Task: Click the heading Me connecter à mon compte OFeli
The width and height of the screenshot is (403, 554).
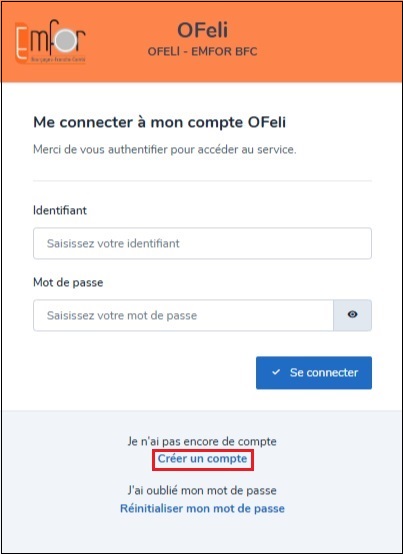Action: 160,123
